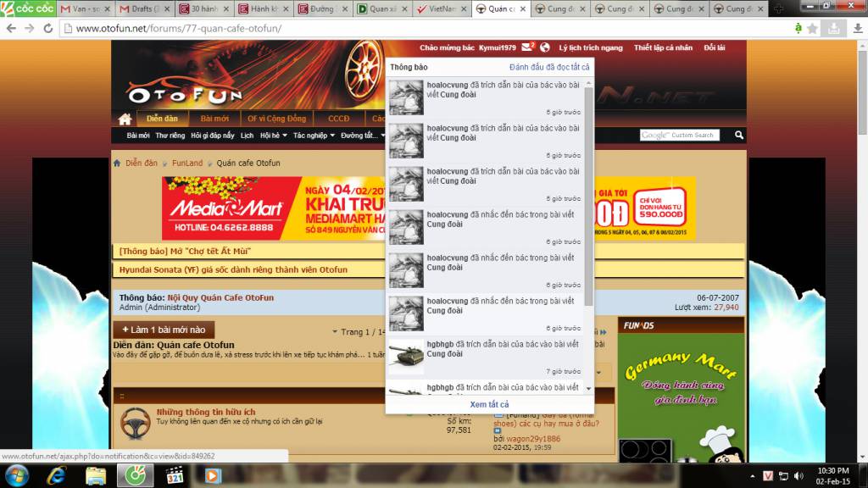The height and width of the screenshot is (488, 868).
Task: Click the notifications globe icon
Action: click(x=545, y=47)
